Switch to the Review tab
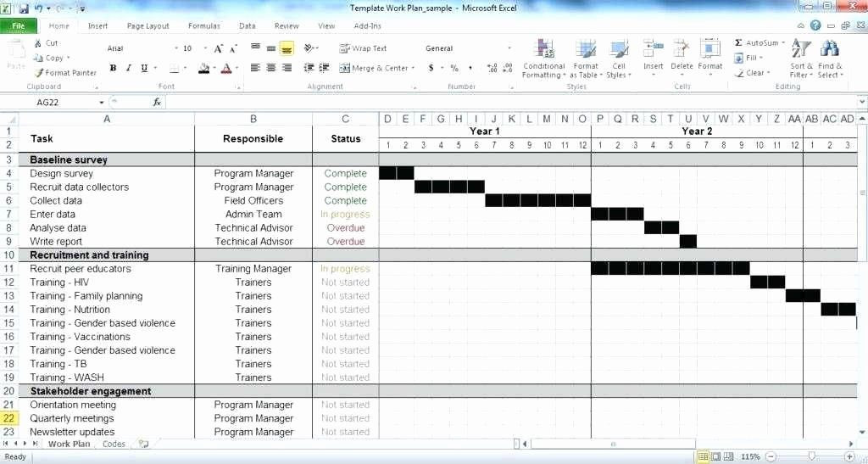Viewport: 868px width, 464px height. pyautogui.click(x=287, y=26)
